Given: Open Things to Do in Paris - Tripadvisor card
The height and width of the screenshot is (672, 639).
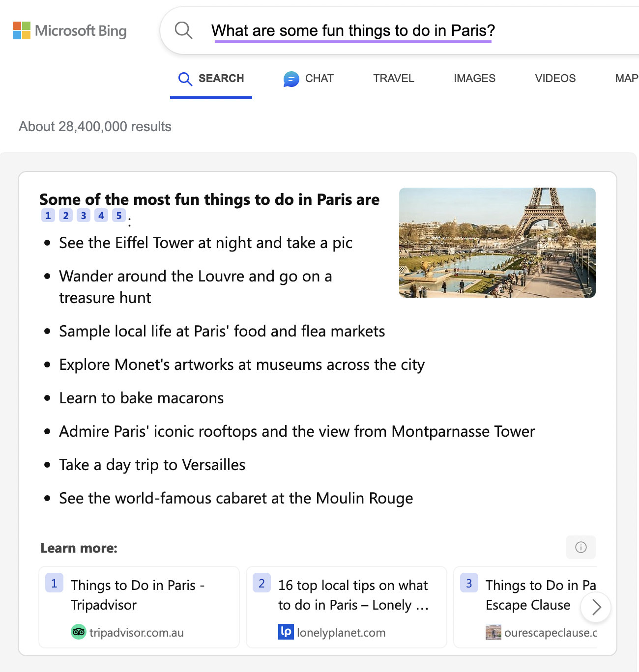Looking at the screenshot, I should click(139, 607).
